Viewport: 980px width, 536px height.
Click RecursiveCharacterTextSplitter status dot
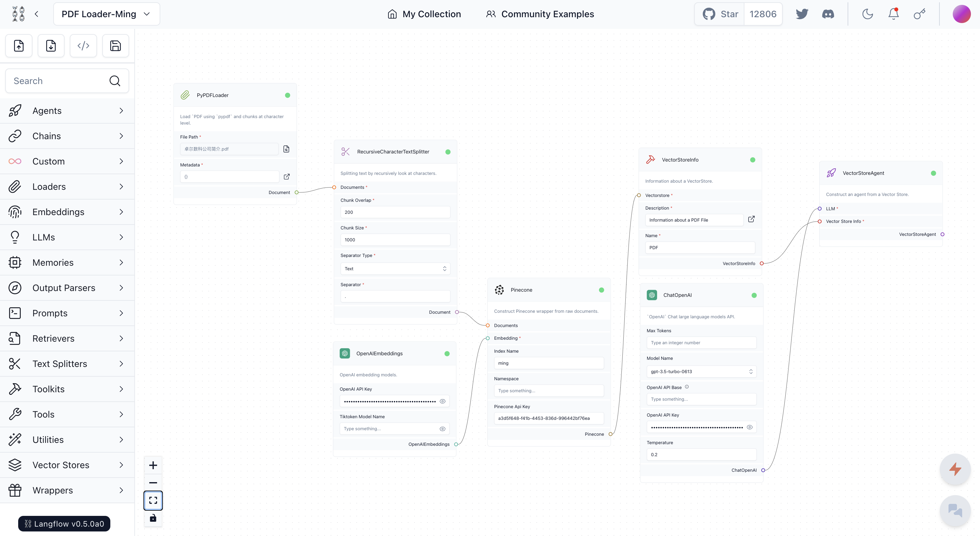point(448,152)
